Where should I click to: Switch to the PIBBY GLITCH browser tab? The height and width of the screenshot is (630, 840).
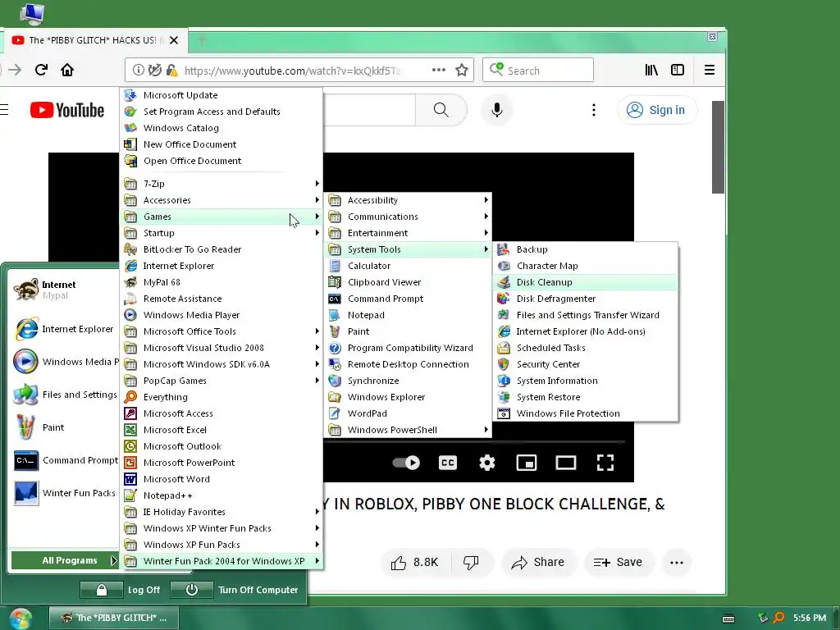pos(95,40)
